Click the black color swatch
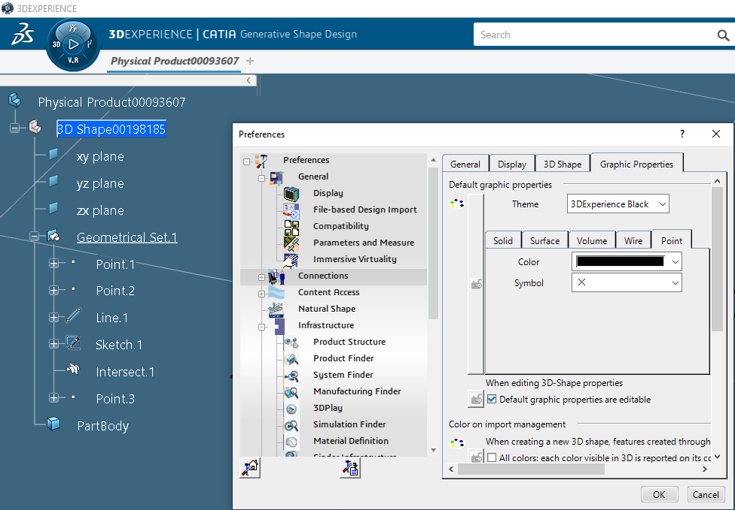The width and height of the screenshot is (735, 510). [620, 262]
